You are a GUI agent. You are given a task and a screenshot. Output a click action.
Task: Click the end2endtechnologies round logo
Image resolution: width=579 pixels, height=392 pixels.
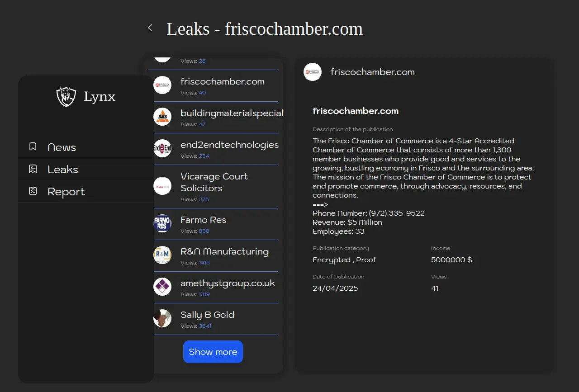(162, 148)
